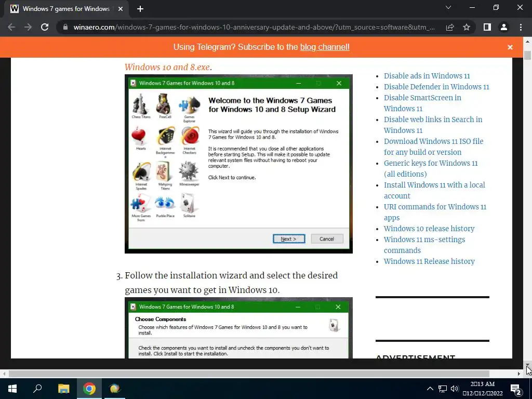Open Disable SmartScreen in Windows 11 link
The width and height of the screenshot is (532, 399).
[x=422, y=103]
